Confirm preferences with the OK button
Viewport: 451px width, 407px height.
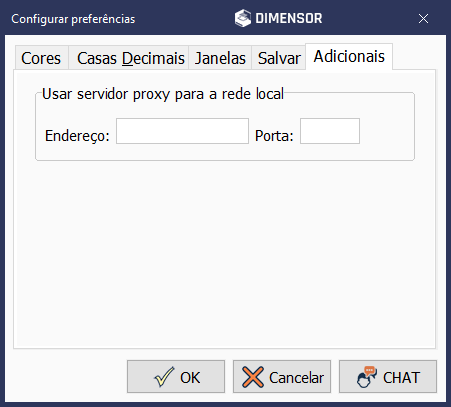[x=176, y=377]
